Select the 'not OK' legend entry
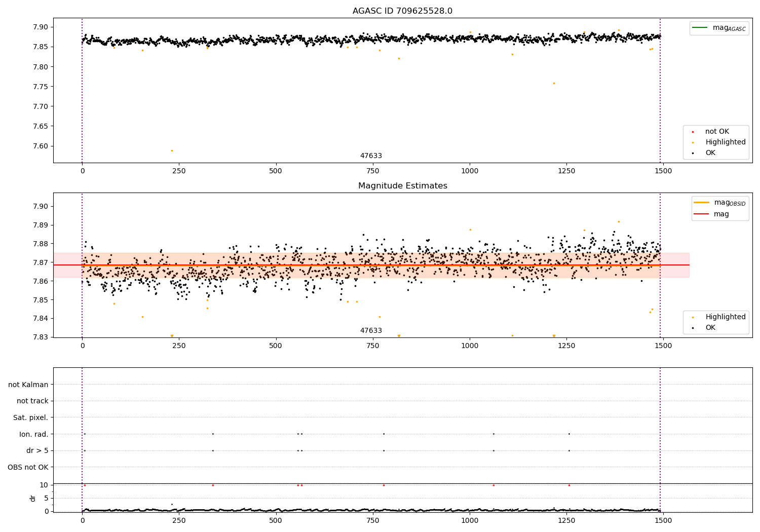Viewport: 760px width, 532px height. pos(717,132)
